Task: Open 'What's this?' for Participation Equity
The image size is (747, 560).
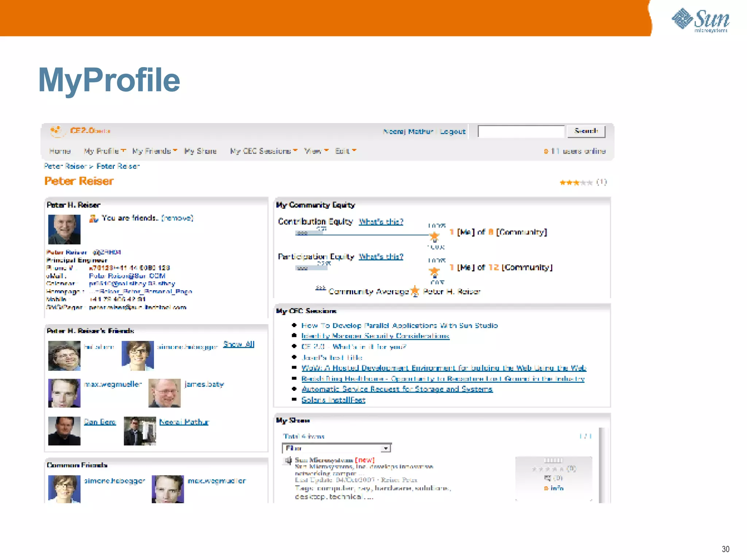Action: coord(381,256)
